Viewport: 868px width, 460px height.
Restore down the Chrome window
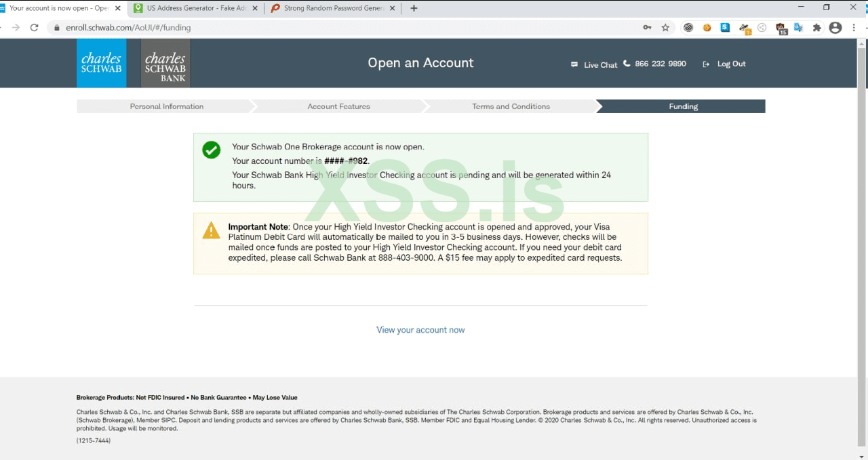pos(826,7)
